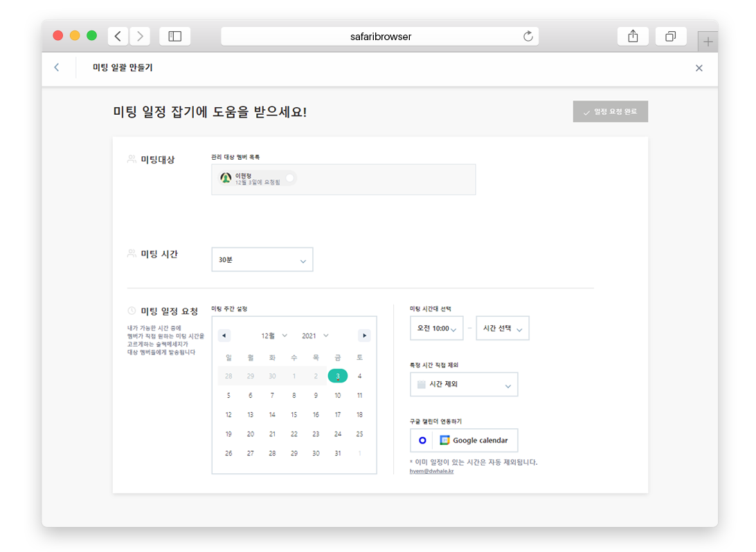Go to previous month with the left arrow
The width and height of the screenshot is (756, 552).
[224, 335]
